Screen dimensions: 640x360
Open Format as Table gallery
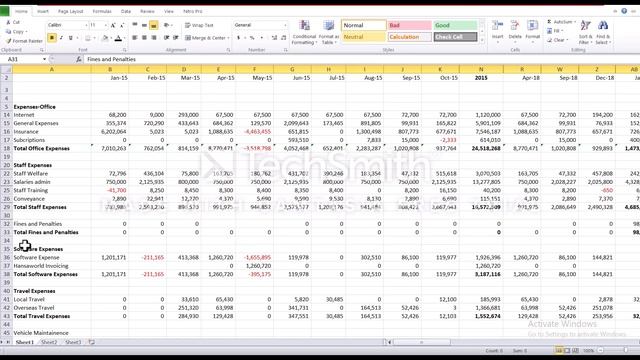click(329, 32)
